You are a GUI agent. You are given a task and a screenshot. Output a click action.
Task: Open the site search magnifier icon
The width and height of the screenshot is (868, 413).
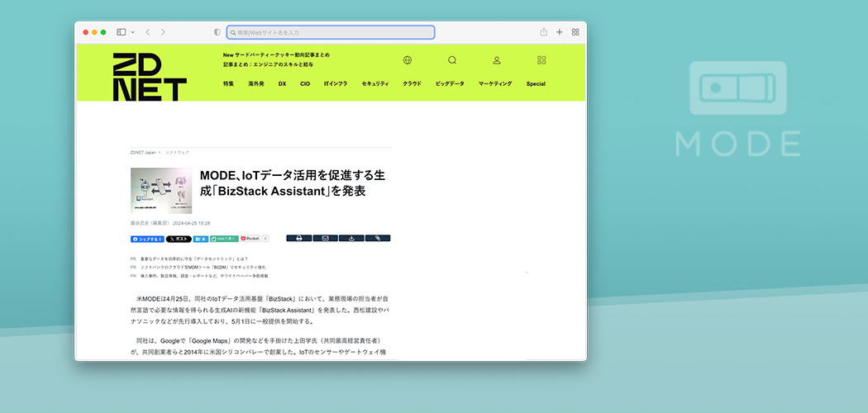[x=452, y=60]
